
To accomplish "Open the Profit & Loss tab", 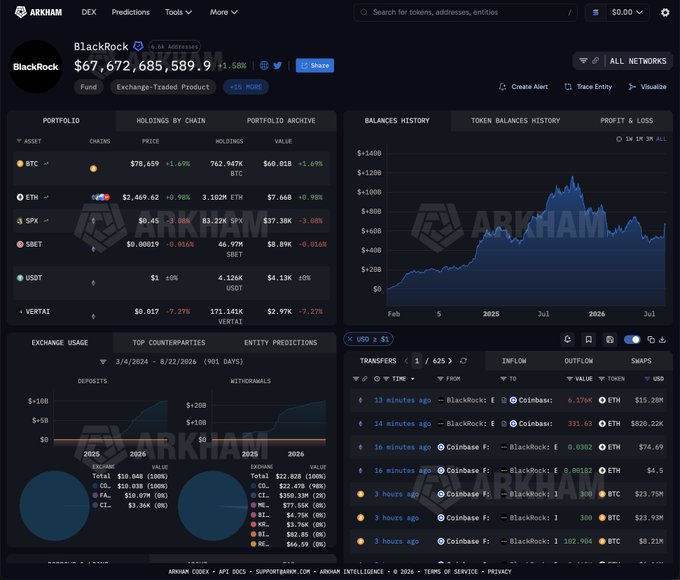I will coord(626,121).
